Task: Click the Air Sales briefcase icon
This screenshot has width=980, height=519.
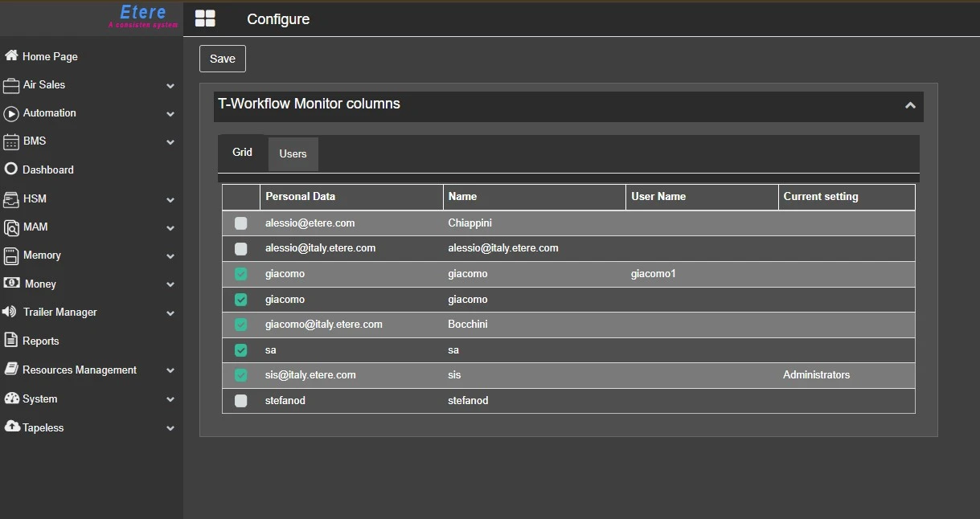Action: pyautogui.click(x=11, y=85)
